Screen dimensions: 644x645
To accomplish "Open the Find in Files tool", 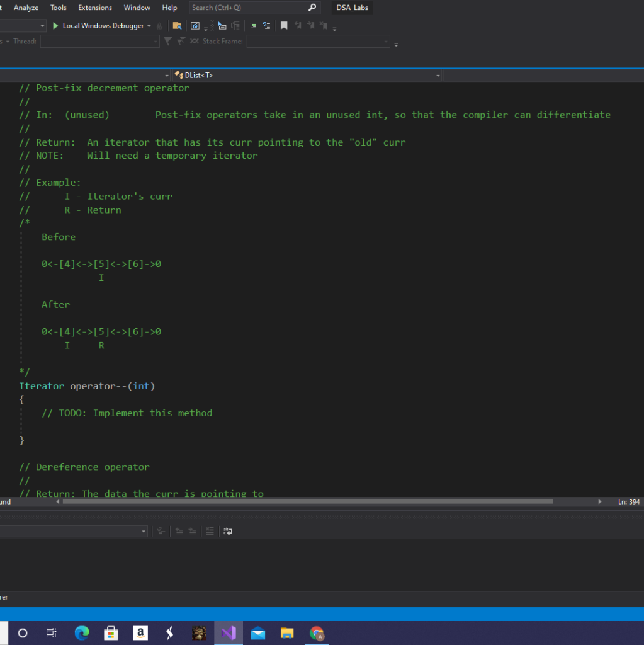I will pyautogui.click(x=178, y=25).
